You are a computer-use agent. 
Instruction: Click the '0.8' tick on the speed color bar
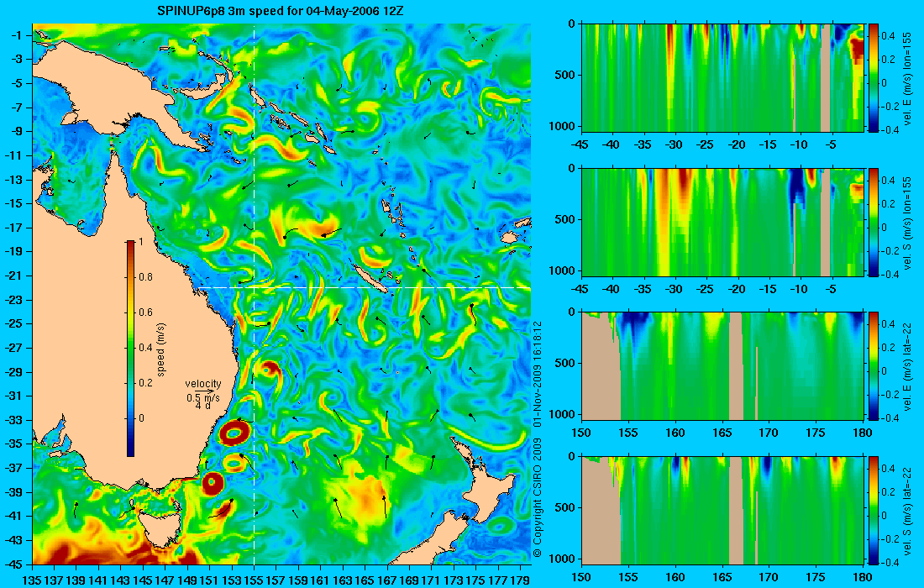coord(145,277)
